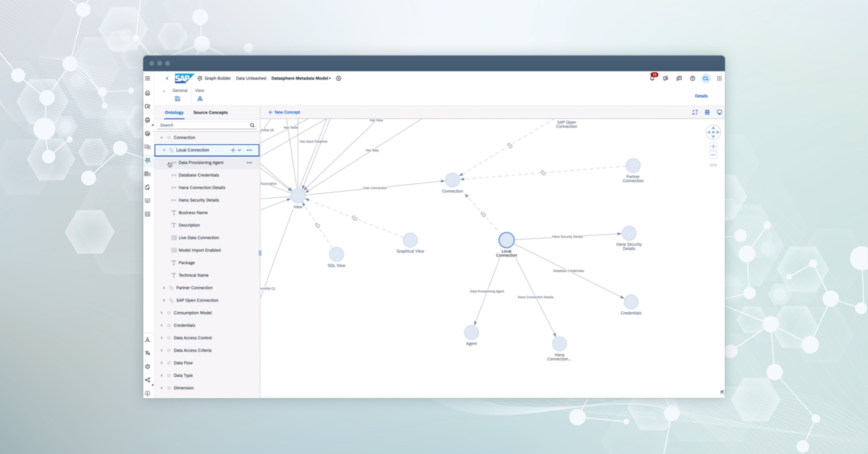The height and width of the screenshot is (454, 868).
Task: Click the pan navigation control on canvas
Action: (713, 132)
